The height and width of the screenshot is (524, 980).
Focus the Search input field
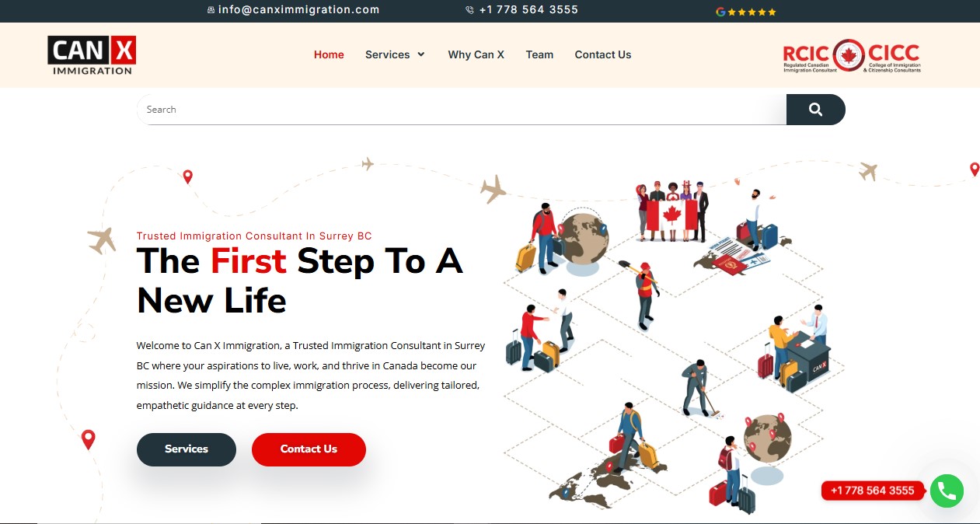[462, 110]
